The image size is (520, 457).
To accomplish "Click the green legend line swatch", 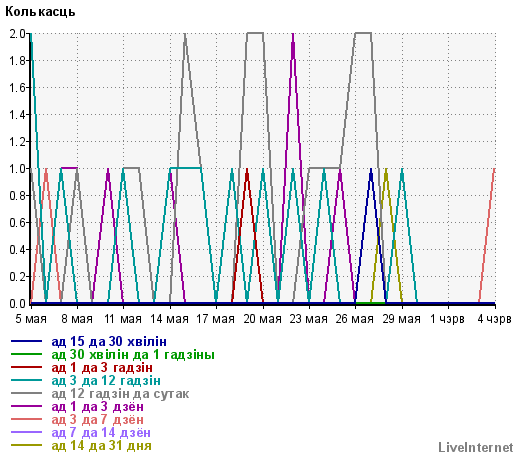I will (x=27, y=354).
